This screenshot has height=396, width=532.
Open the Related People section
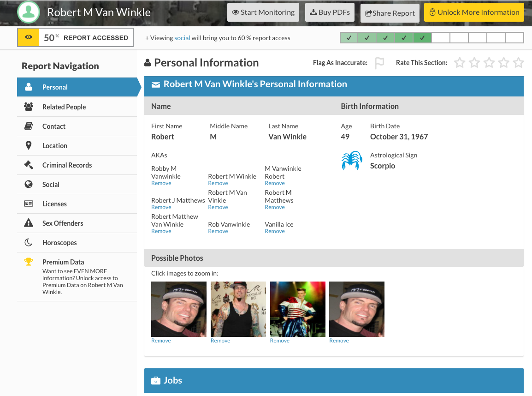pos(64,107)
